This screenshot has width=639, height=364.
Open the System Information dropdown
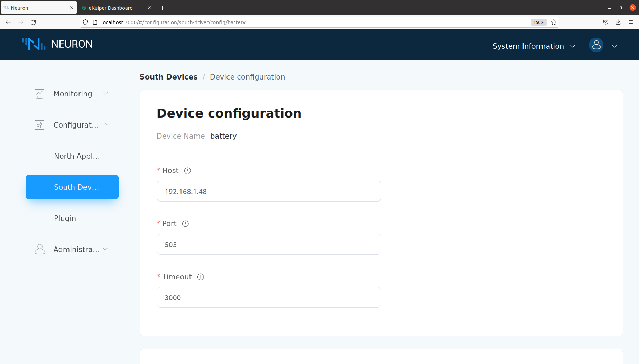point(534,46)
